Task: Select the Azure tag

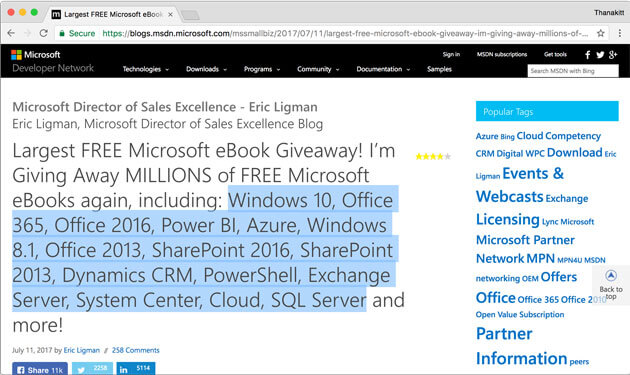Action: pyautogui.click(x=487, y=136)
